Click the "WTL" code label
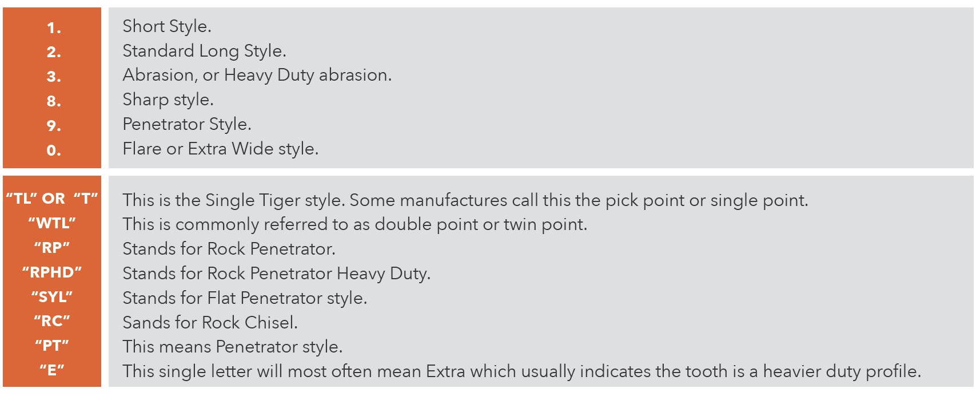The width and height of the screenshot is (980, 400). [52, 223]
